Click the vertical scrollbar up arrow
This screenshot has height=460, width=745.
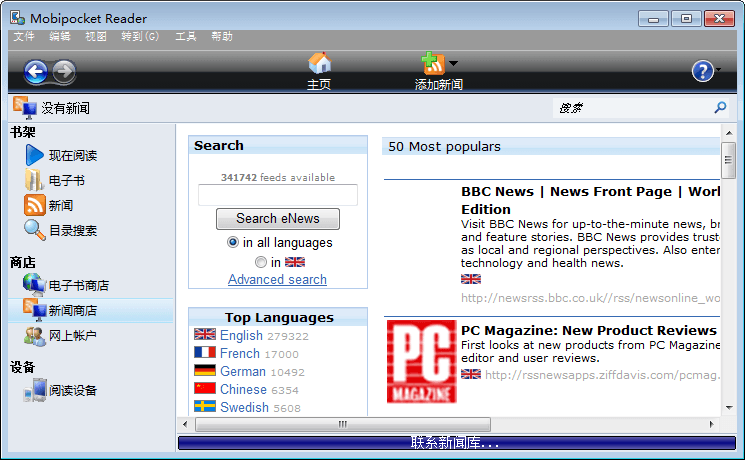[729, 133]
